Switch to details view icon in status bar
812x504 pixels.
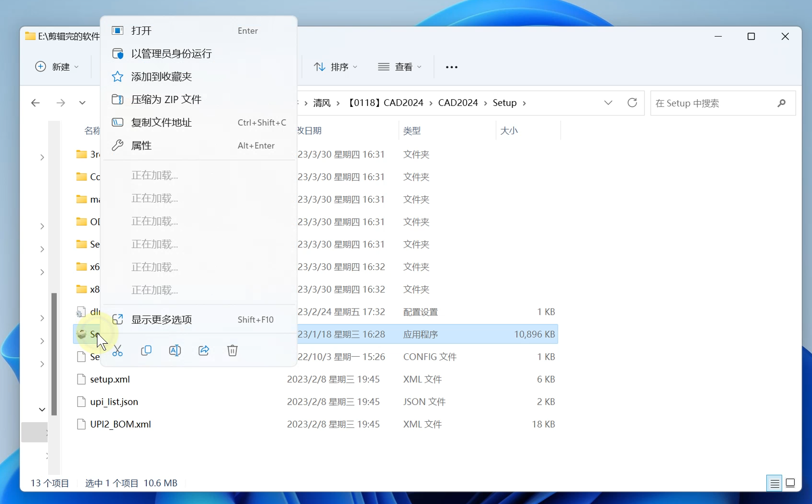tap(774, 483)
